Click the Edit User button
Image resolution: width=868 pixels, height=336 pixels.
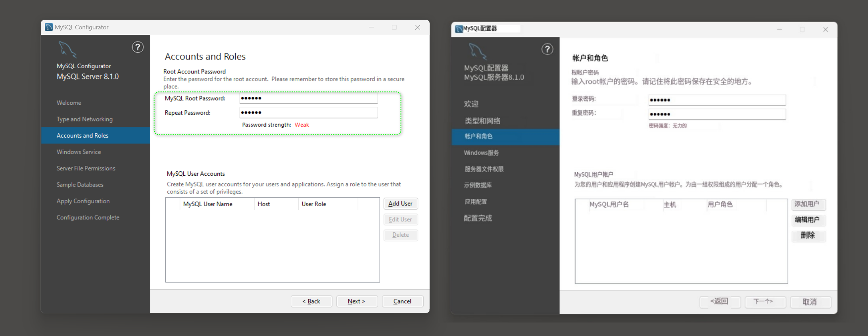coord(401,219)
